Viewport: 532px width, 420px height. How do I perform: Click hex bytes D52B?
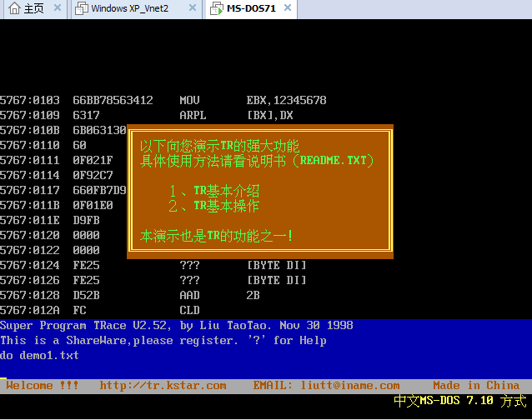tap(86, 295)
